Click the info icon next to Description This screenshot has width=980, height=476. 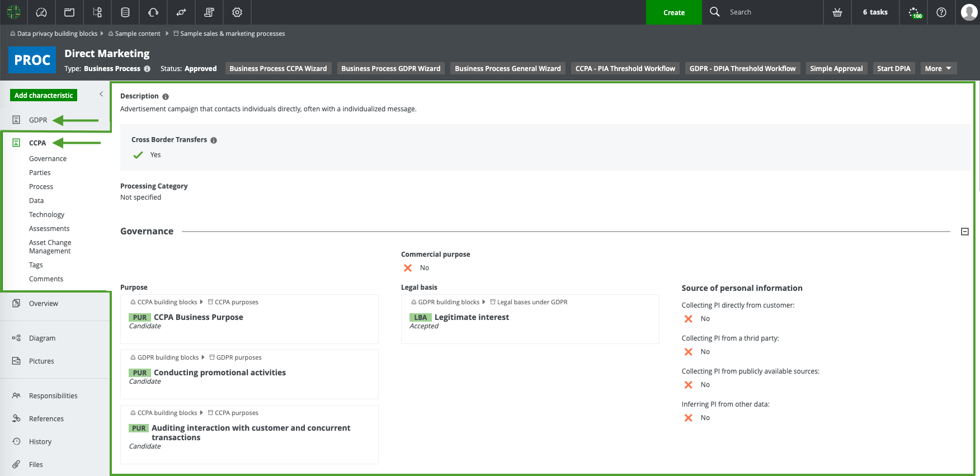pos(166,97)
